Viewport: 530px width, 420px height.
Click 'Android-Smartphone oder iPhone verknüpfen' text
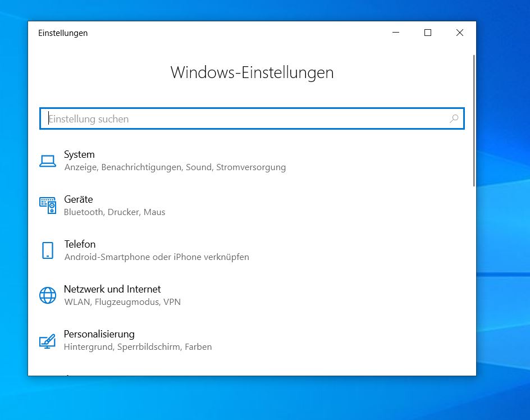click(x=157, y=257)
